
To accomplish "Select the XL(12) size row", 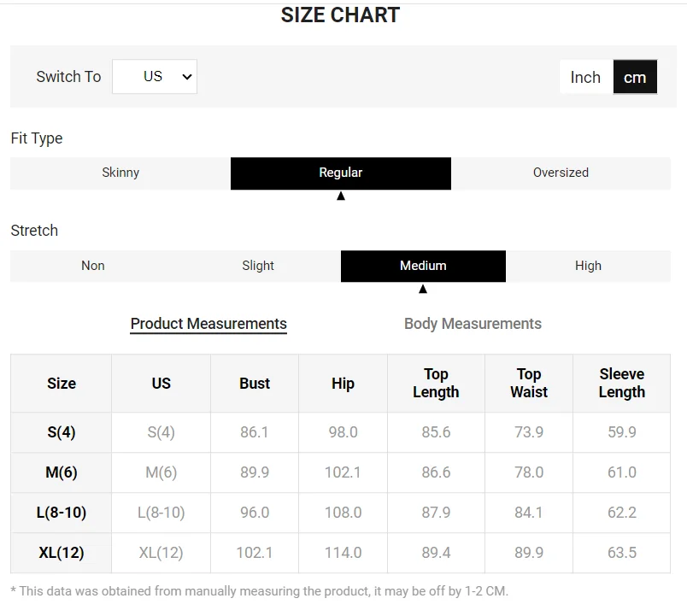I will [x=62, y=553].
